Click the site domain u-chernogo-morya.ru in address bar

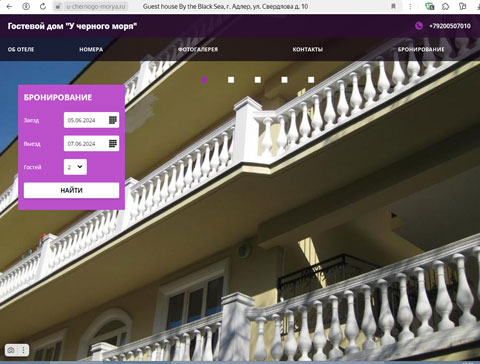tap(95, 6)
